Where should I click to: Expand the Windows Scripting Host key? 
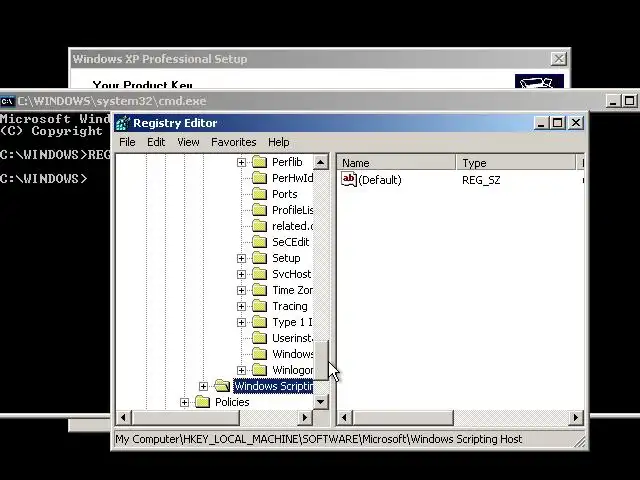[203, 386]
